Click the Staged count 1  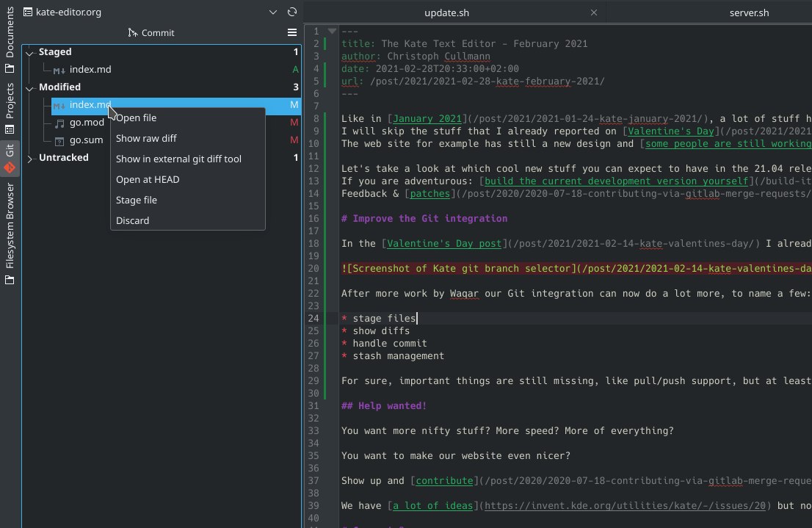pyautogui.click(x=296, y=52)
